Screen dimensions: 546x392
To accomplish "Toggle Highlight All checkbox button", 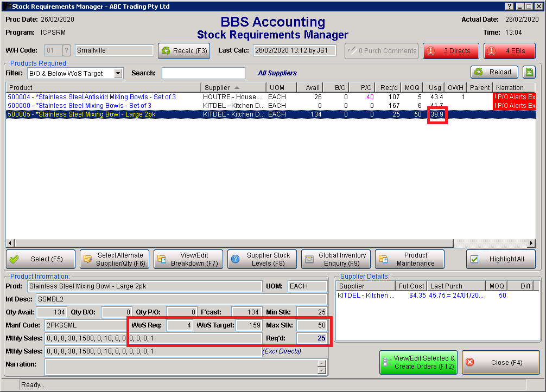I will tap(500, 259).
